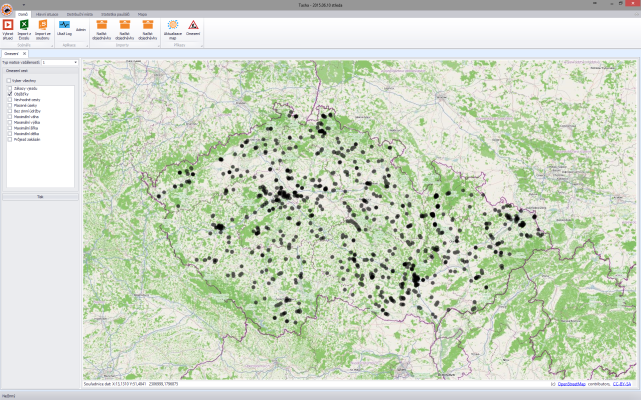Enable the Maximální váha checkbox
The width and height of the screenshot is (641, 400).
(10, 117)
